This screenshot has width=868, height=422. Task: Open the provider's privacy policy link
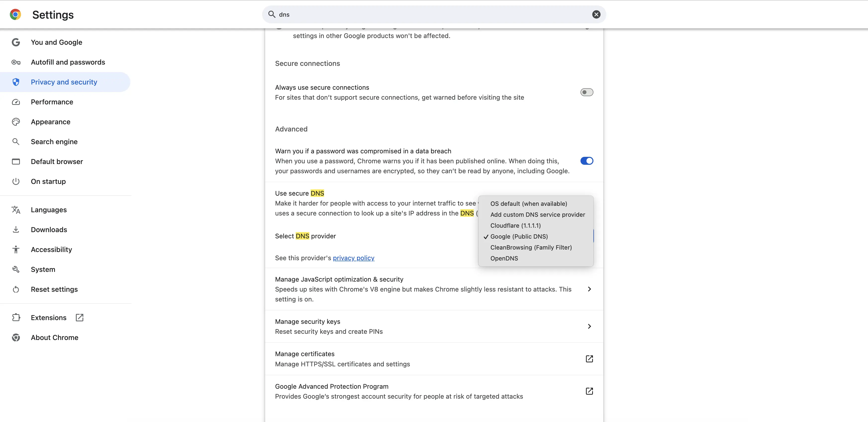353,258
